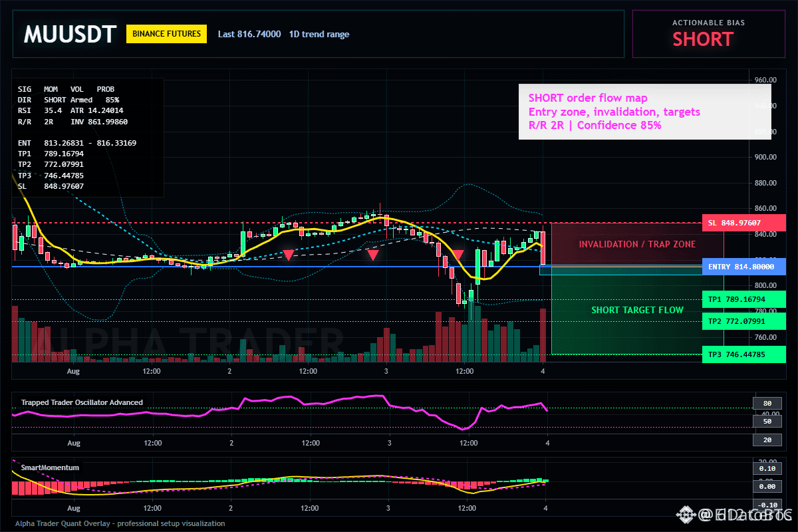The image size is (798, 532).
Task: Select the SL 848.97607 price tag
Action: [743, 223]
